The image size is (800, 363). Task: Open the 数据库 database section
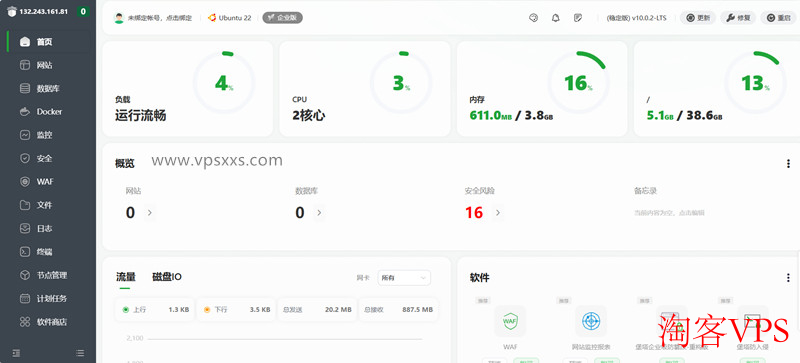(x=48, y=88)
